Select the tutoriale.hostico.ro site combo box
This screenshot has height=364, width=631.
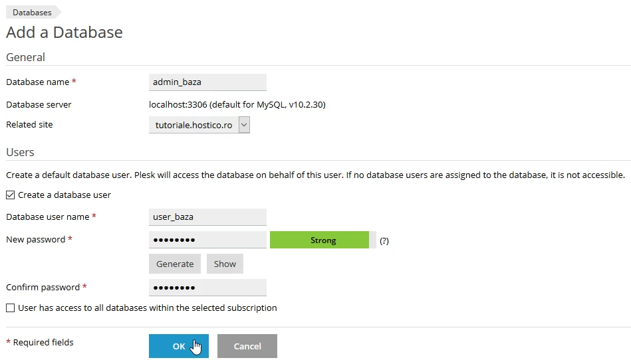193,125
